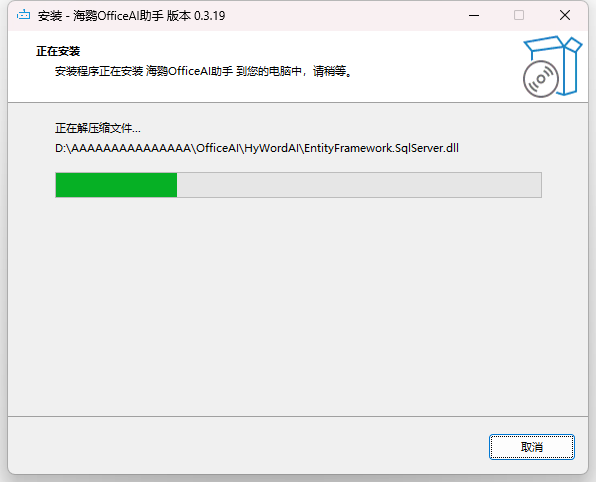Click the 安装程序正在安装 description sentence
Viewport: 596px width, 482px height.
[x=203, y=71]
